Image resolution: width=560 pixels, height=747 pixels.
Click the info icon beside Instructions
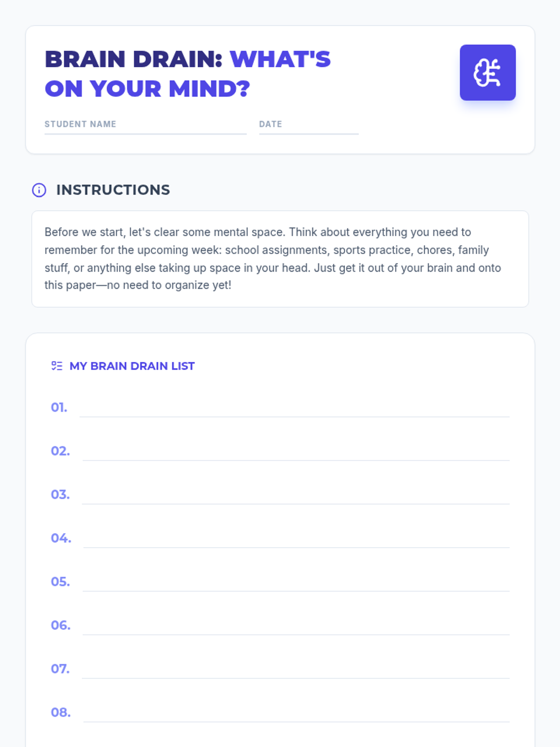coord(39,190)
